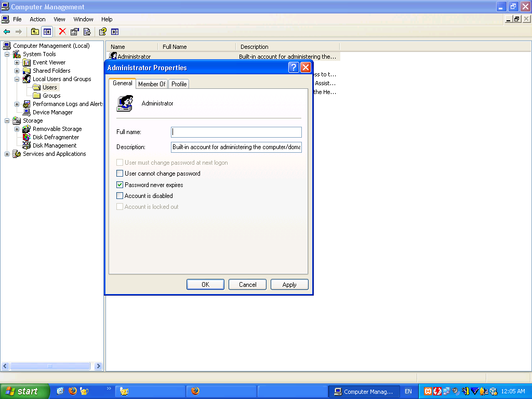The width and height of the screenshot is (532, 399).
Task: Select Removable Storage tree node
Action: click(x=57, y=129)
